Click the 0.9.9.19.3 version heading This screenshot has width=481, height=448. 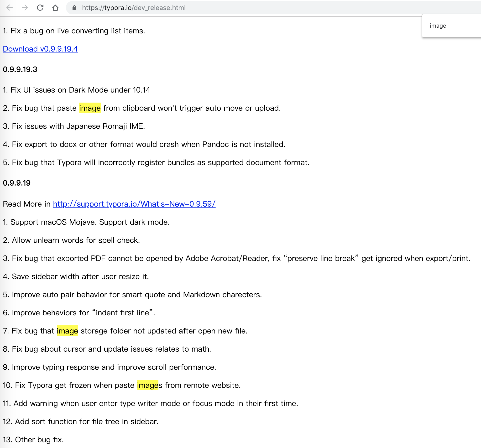pyautogui.click(x=20, y=69)
